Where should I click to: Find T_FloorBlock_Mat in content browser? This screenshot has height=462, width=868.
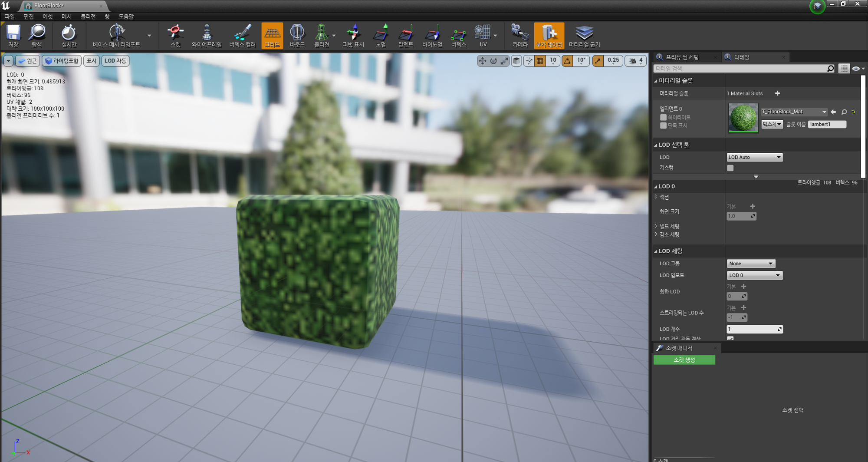click(x=844, y=112)
